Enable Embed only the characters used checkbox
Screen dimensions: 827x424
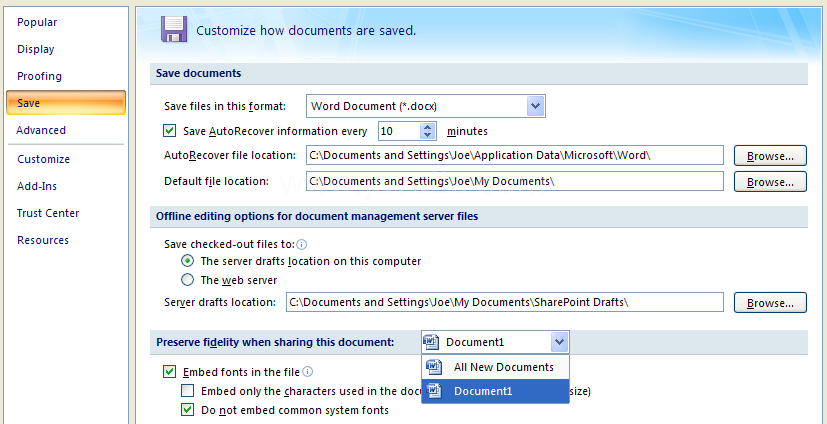pyautogui.click(x=188, y=391)
